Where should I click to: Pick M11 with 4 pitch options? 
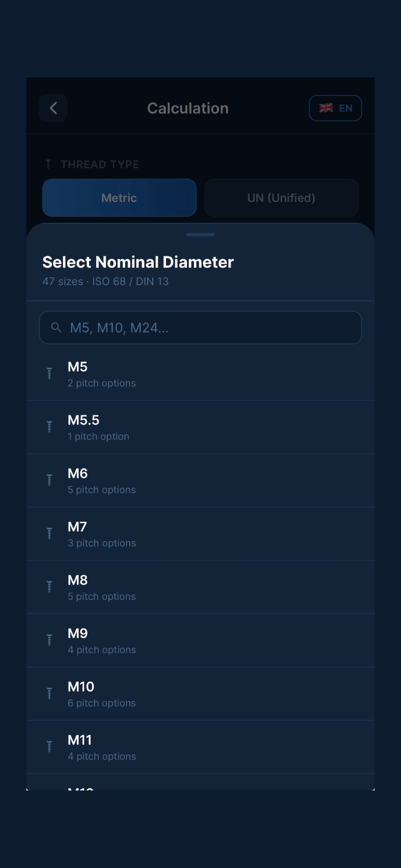pyautogui.click(x=200, y=747)
